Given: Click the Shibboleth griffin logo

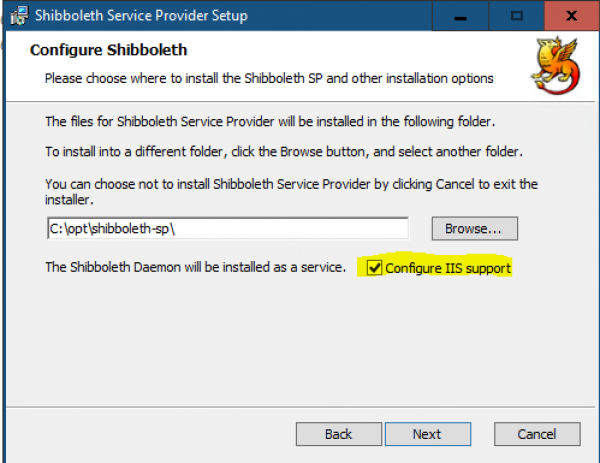Looking at the screenshot, I should pos(556,65).
